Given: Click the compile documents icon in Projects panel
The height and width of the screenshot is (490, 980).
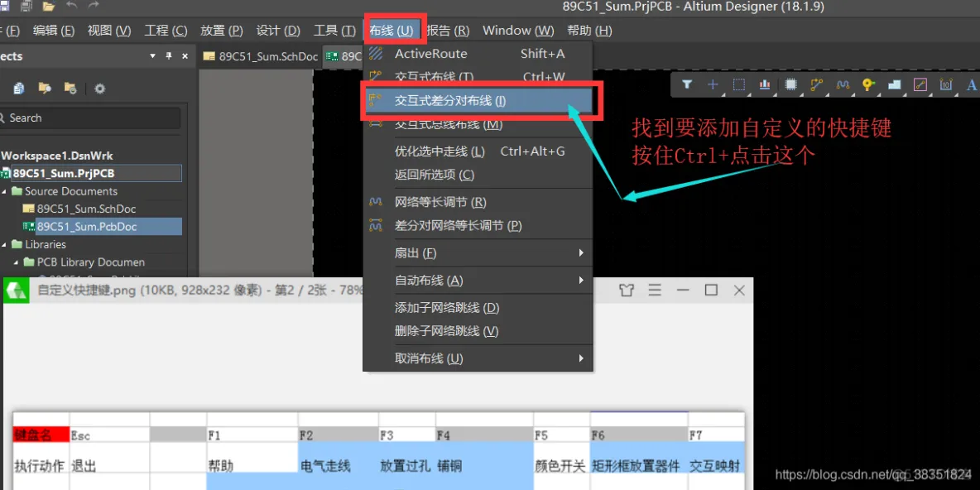Looking at the screenshot, I should 19,88.
